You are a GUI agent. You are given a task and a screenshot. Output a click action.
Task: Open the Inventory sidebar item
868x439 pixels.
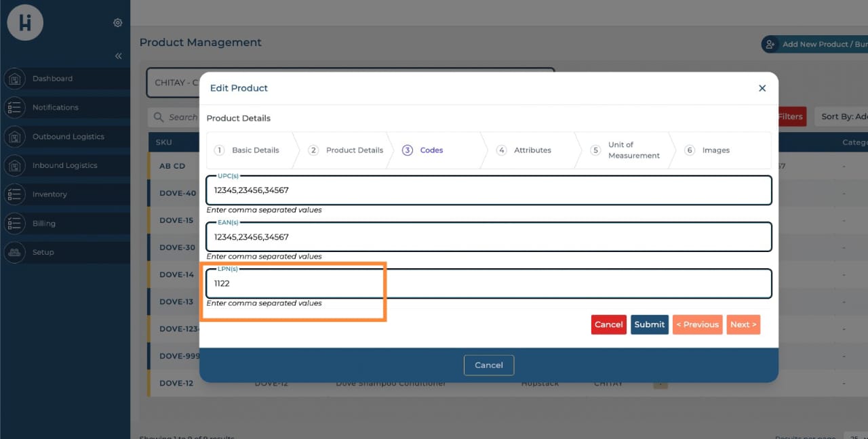[50, 194]
